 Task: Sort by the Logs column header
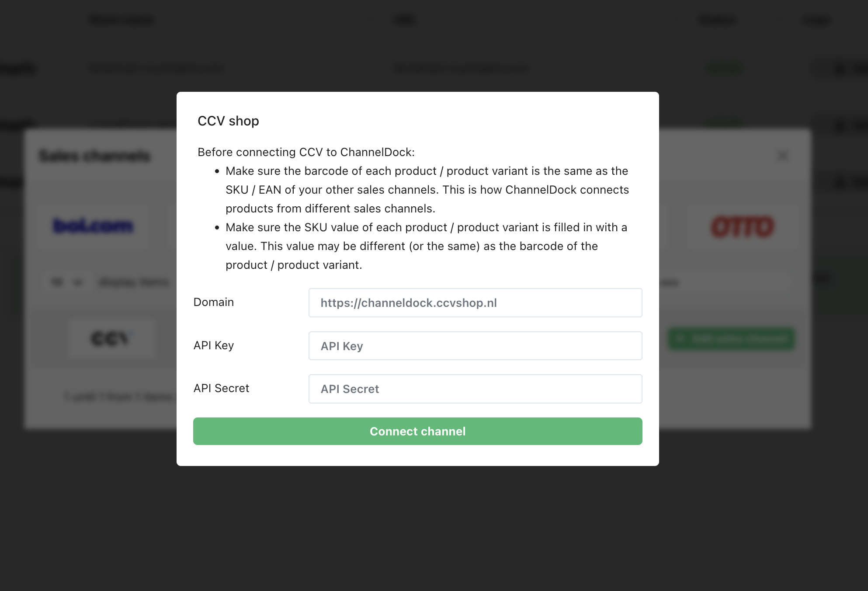(816, 20)
